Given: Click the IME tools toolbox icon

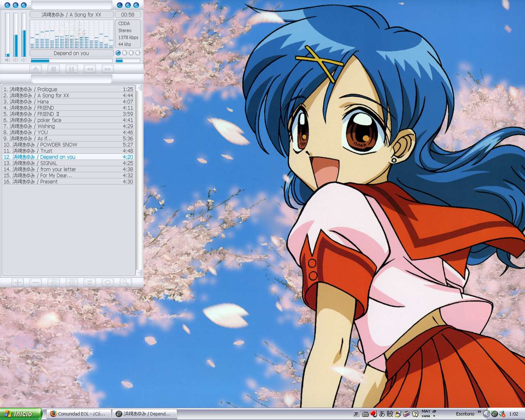Looking at the screenshot, I should 406,414.
